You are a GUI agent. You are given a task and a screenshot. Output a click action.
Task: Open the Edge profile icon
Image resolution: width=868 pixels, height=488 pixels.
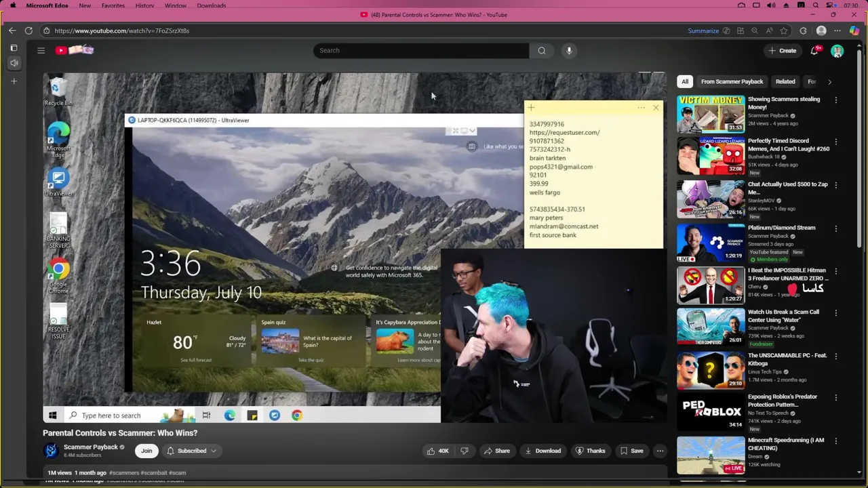pos(821,30)
